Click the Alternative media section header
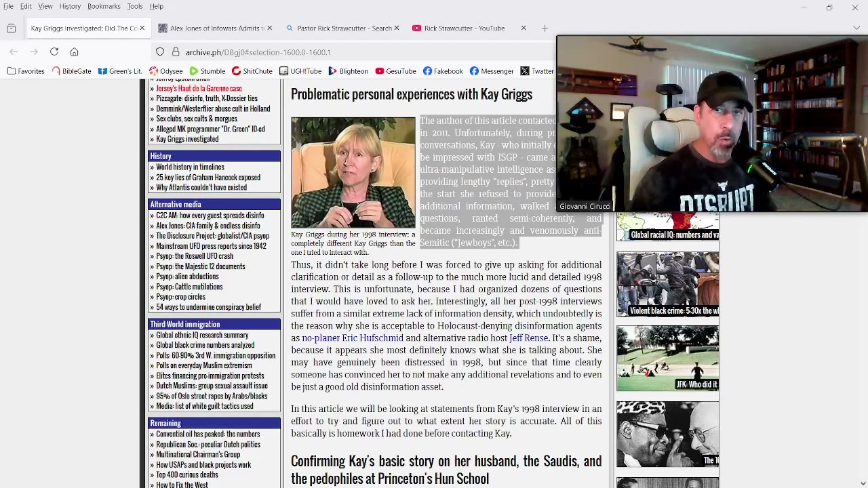This screenshot has width=868, height=488. tap(214, 205)
